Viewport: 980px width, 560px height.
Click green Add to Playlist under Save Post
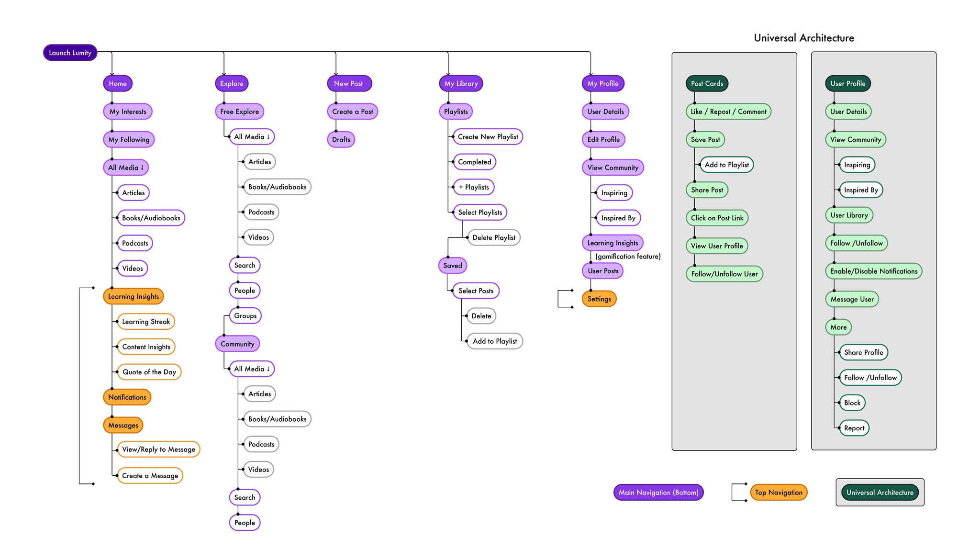[x=726, y=165]
